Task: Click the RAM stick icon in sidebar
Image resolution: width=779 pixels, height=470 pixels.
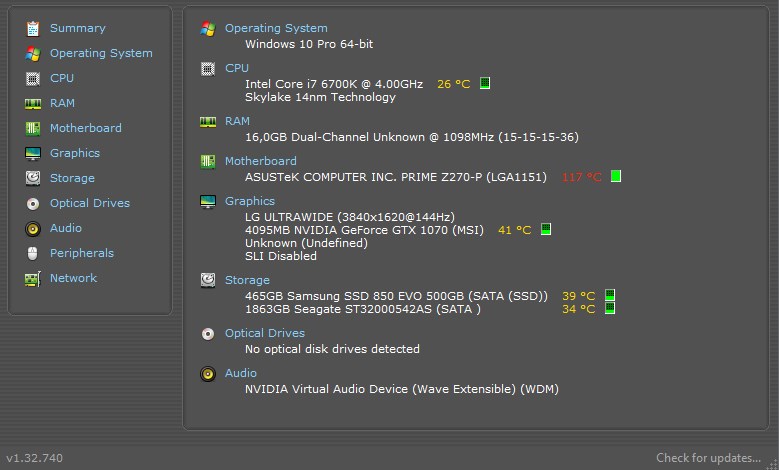Action: [33, 103]
